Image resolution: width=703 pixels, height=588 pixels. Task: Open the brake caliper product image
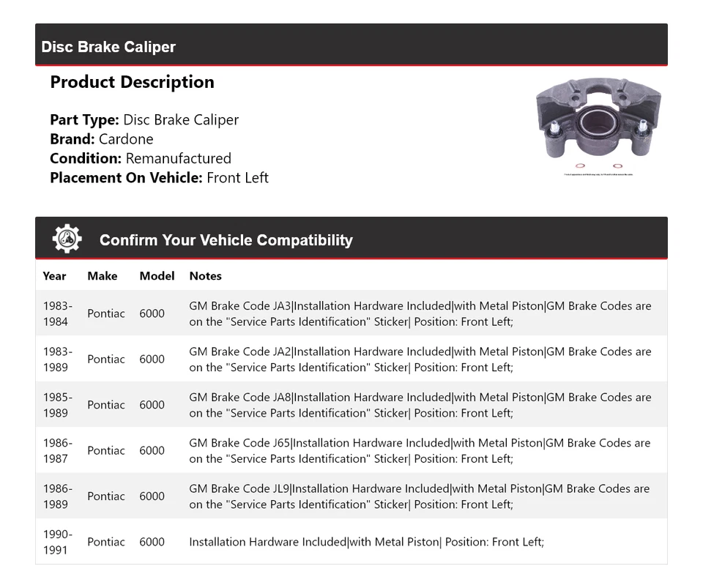pyautogui.click(x=598, y=122)
